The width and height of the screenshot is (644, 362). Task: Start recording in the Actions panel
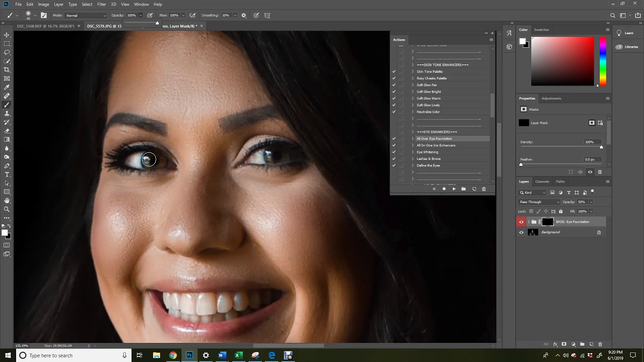point(444,189)
